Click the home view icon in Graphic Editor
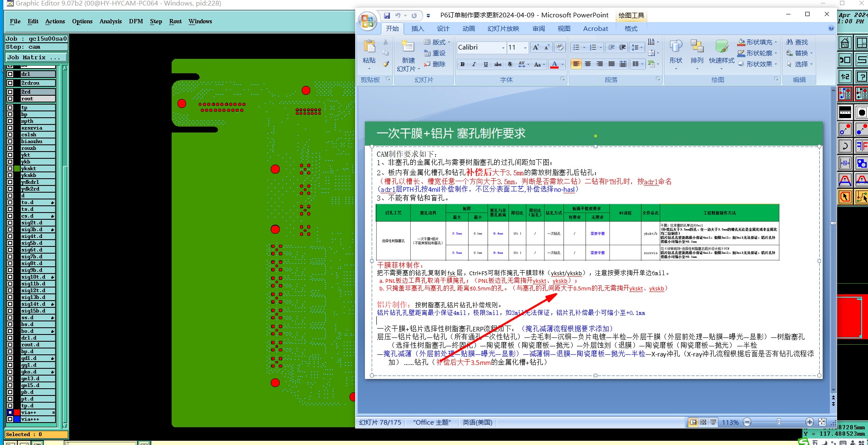 845,43
